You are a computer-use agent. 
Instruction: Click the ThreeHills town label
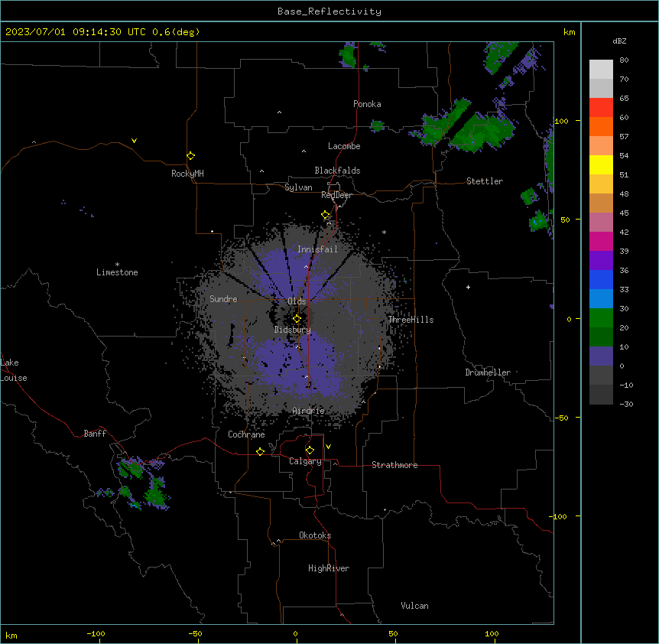(411, 320)
